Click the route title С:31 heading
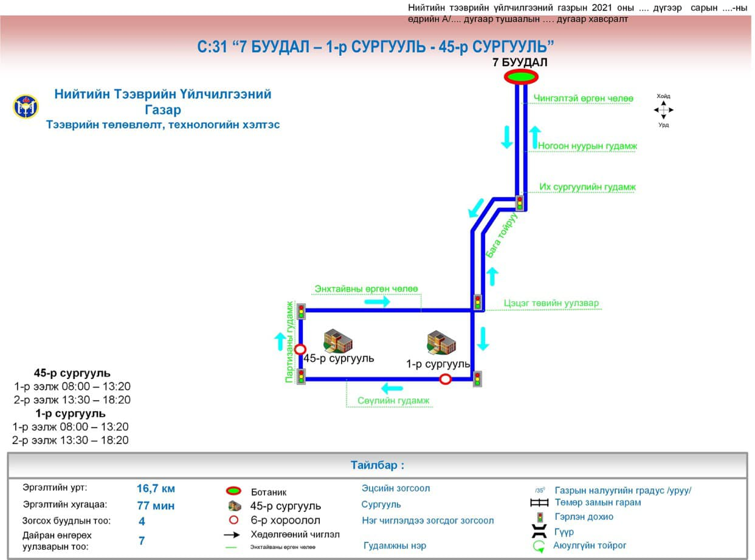 tap(376, 47)
